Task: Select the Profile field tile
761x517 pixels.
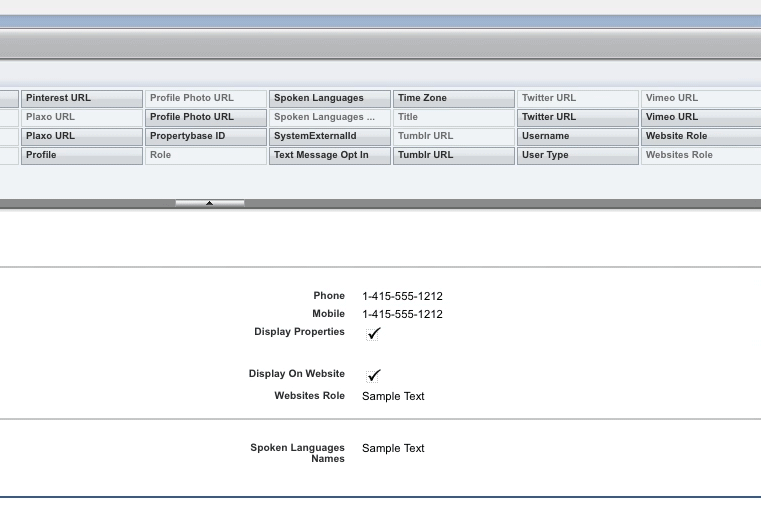Action: click(82, 155)
